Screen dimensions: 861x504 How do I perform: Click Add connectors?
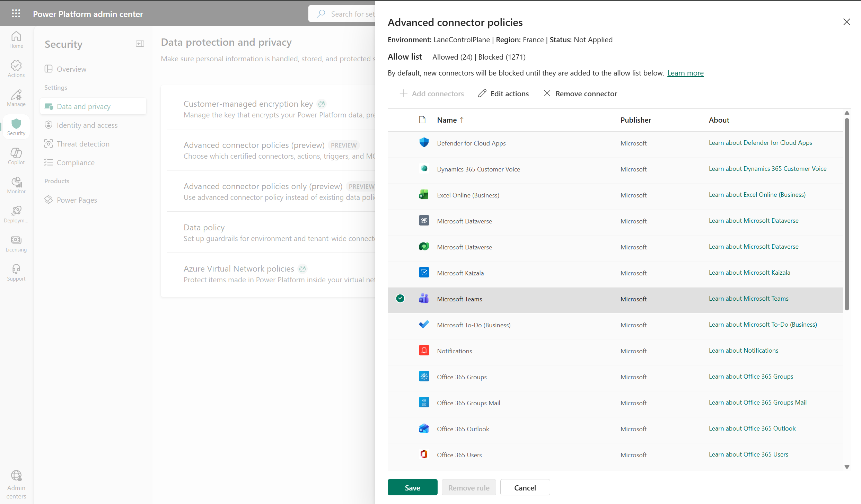click(432, 94)
